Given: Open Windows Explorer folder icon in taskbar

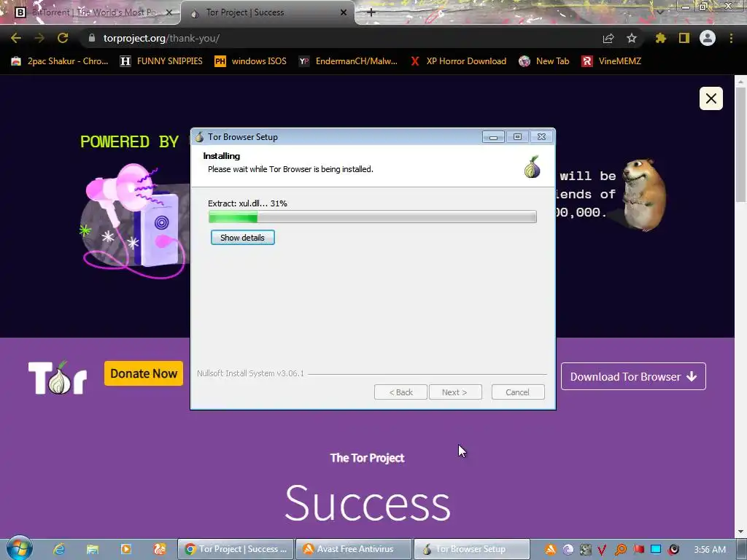Looking at the screenshot, I should click(x=93, y=549).
